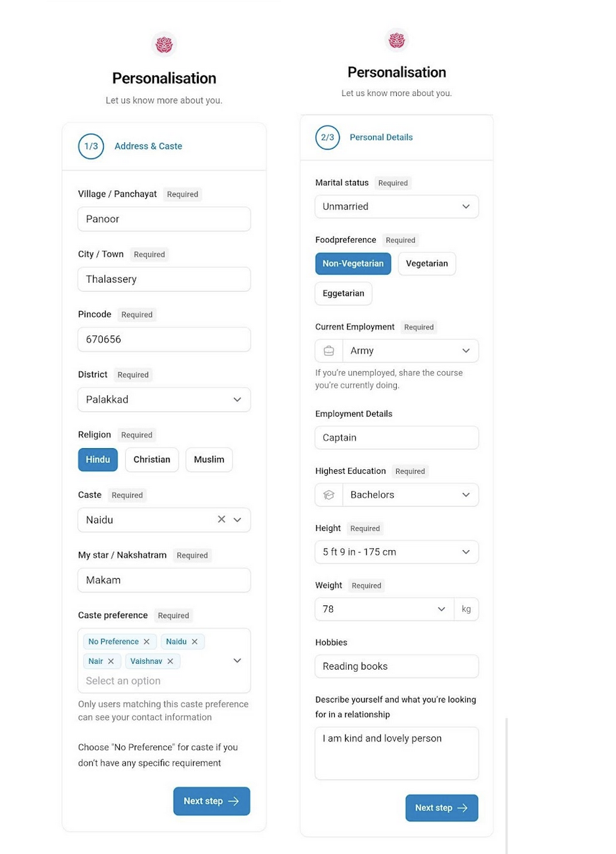This screenshot has width=616, height=854.
Task: Click the rose logo above the Address form
Action: 164,45
